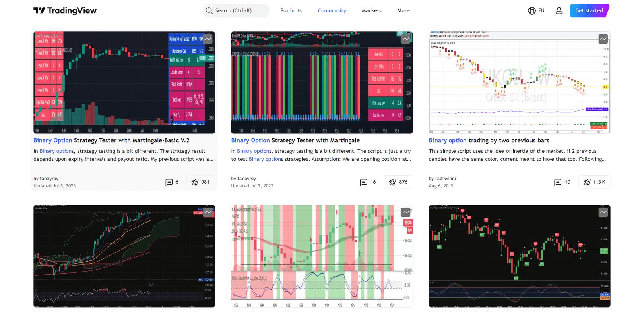Open author tanayroy under the Updated Jul 2, 2023 card

click(x=247, y=178)
